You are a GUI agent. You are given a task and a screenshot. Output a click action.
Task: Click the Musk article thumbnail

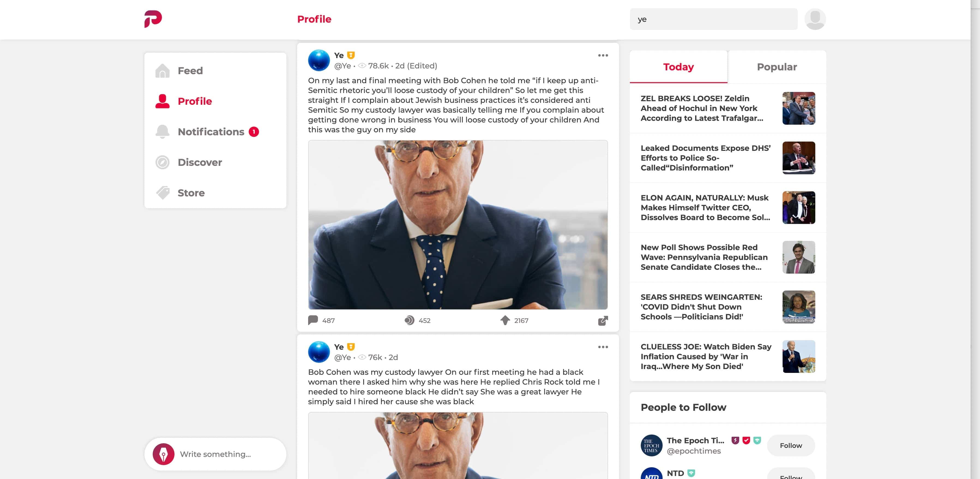pyautogui.click(x=798, y=208)
